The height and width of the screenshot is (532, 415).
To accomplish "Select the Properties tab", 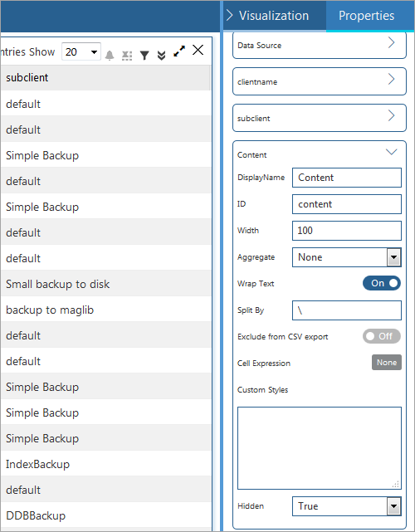I will click(367, 16).
